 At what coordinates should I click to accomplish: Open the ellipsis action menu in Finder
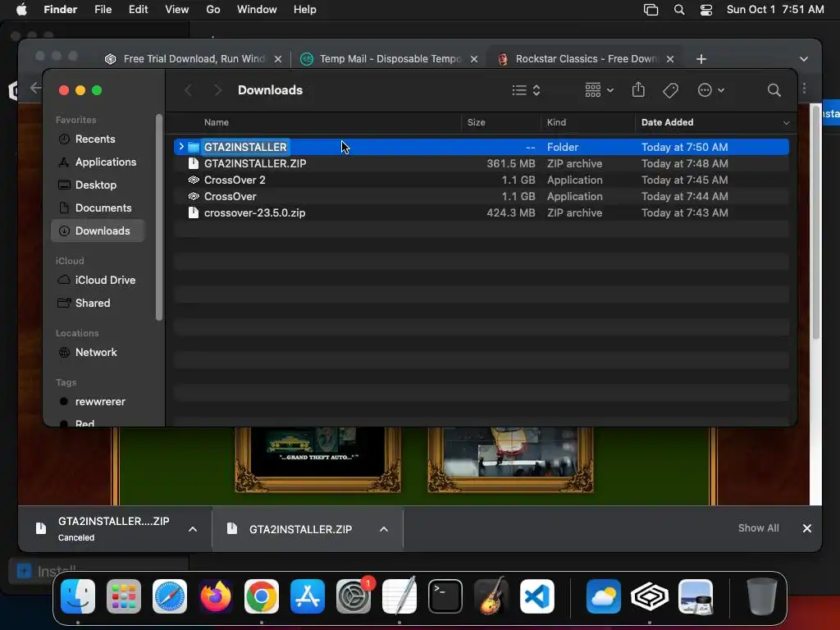[711, 90]
